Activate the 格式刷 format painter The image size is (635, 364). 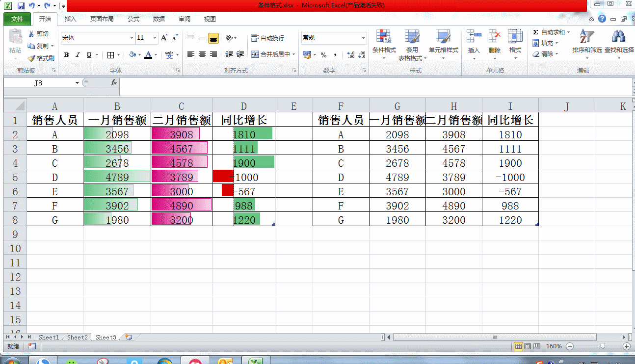(x=41, y=58)
